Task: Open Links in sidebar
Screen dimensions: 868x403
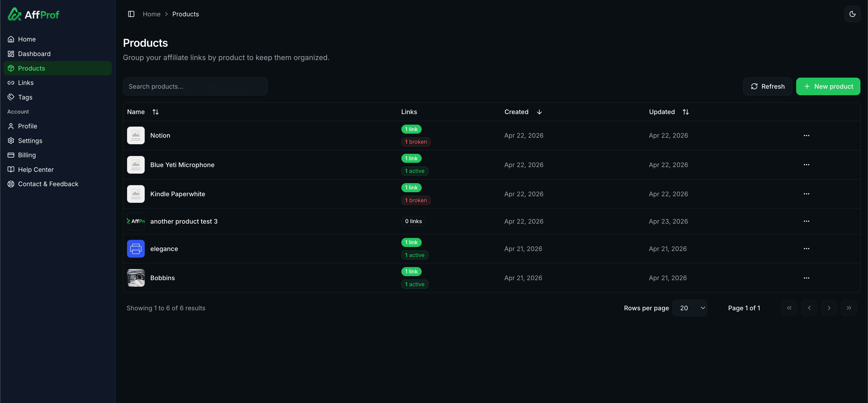Action: point(26,83)
